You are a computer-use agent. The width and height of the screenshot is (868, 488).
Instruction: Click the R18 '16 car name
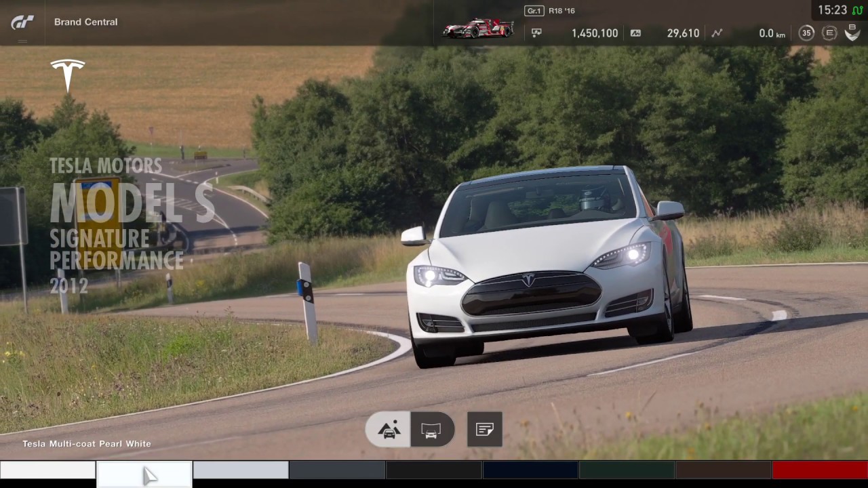561,11
